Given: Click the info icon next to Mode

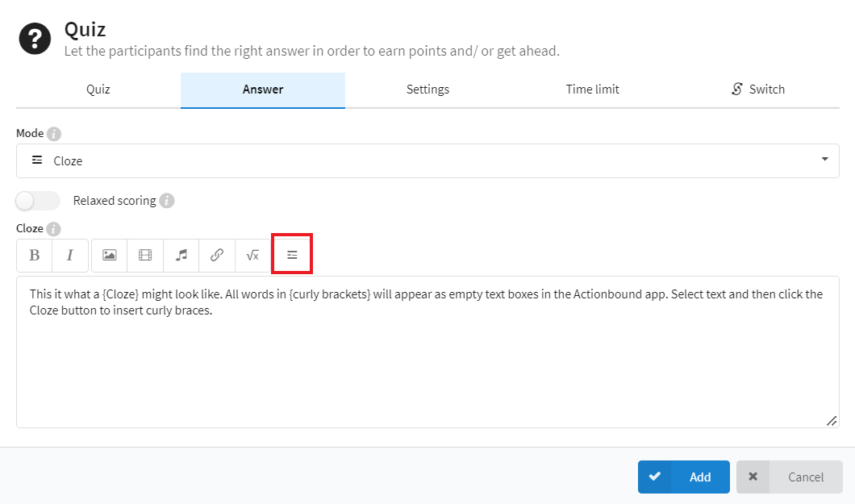Looking at the screenshot, I should coord(54,134).
